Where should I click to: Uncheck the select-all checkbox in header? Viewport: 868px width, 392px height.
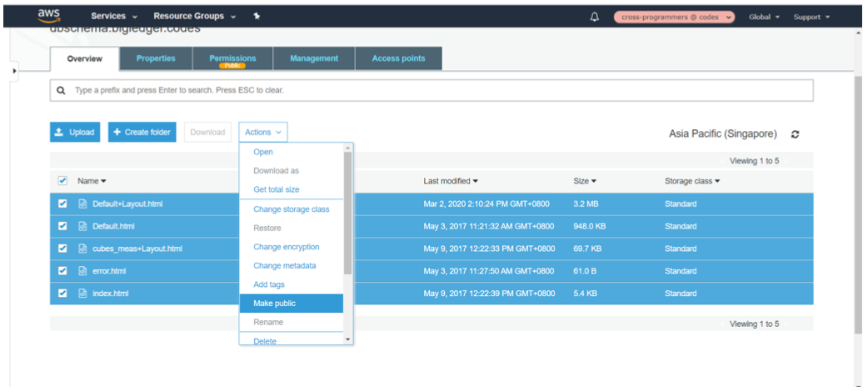(62, 180)
